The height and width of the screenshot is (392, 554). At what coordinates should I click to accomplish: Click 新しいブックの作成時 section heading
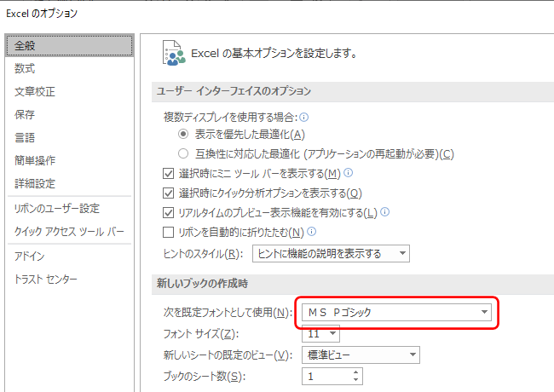[202, 283]
